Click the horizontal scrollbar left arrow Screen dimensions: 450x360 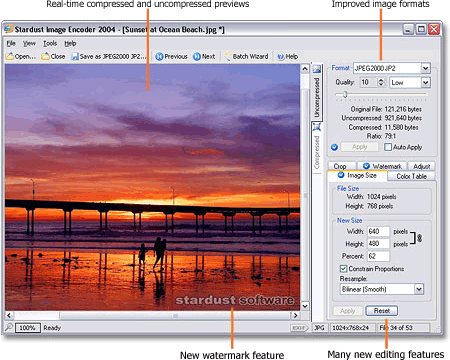tap(9, 315)
